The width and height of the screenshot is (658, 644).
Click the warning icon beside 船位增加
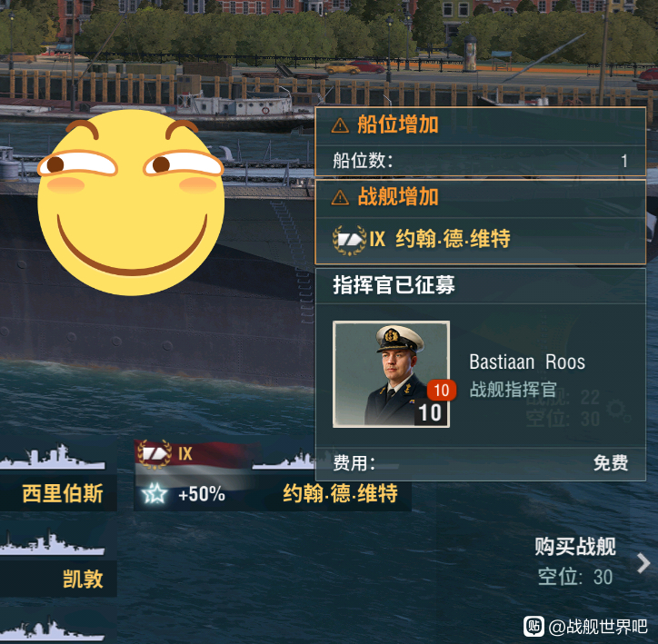[340, 125]
